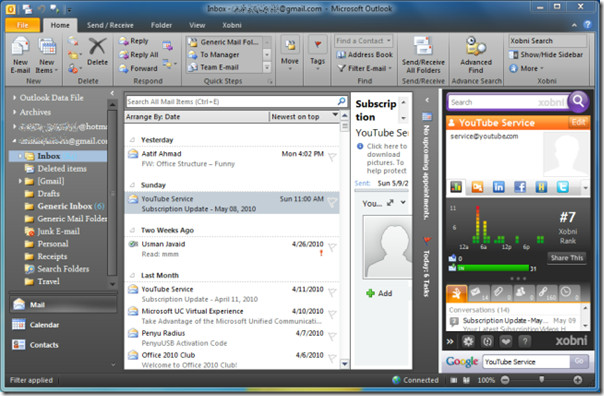Click Forward in the ribbon

pyautogui.click(x=138, y=68)
